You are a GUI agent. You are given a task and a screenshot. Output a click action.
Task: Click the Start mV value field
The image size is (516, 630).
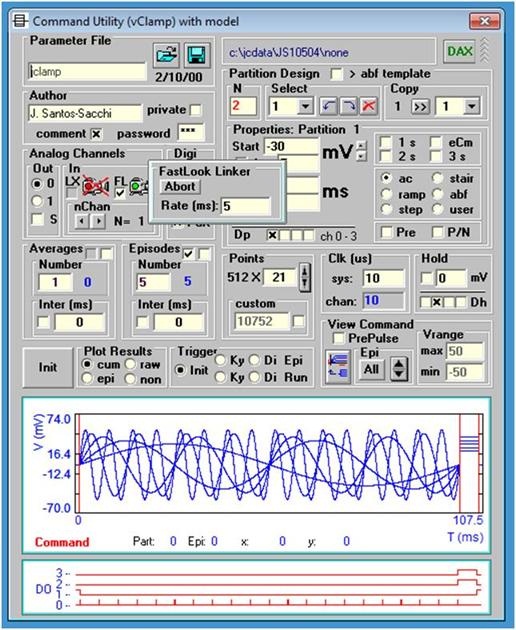pyautogui.click(x=291, y=146)
